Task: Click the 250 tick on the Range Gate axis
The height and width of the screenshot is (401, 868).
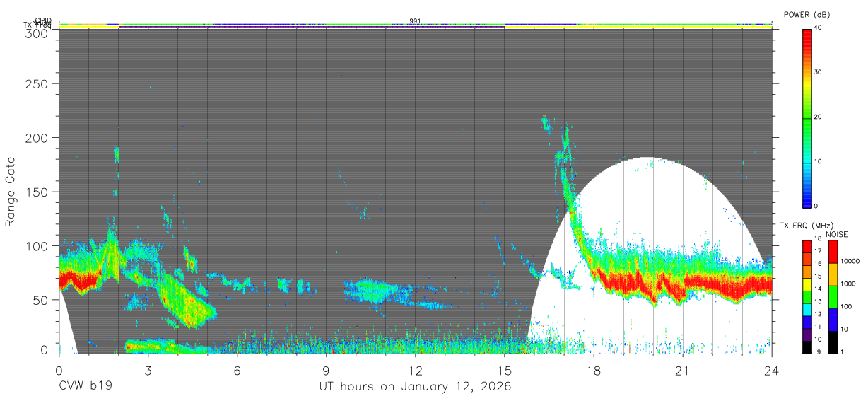Action: 38,84
